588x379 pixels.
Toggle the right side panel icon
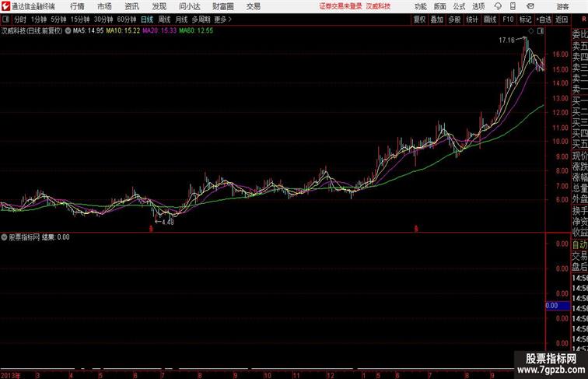coord(541,31)
